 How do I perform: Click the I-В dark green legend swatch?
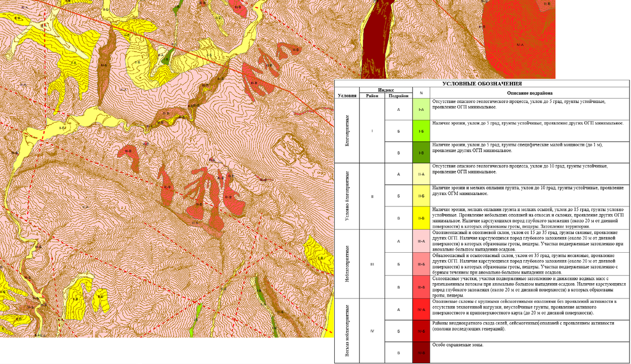click(x=421, y=153)
